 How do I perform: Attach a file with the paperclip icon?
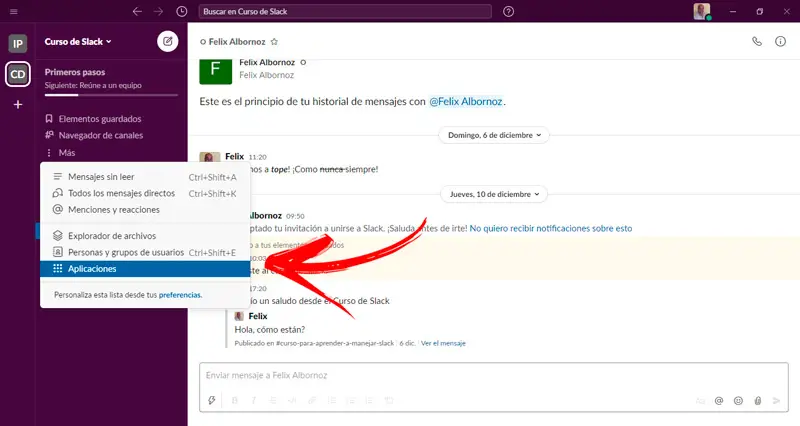click(758, 400)
